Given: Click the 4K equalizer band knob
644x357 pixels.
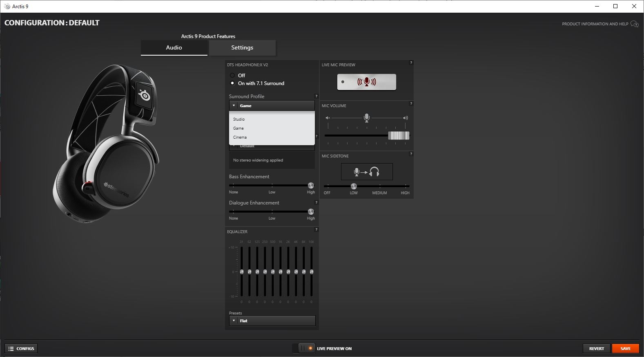Looking at the screenshot, I should [x=296, y=272].
